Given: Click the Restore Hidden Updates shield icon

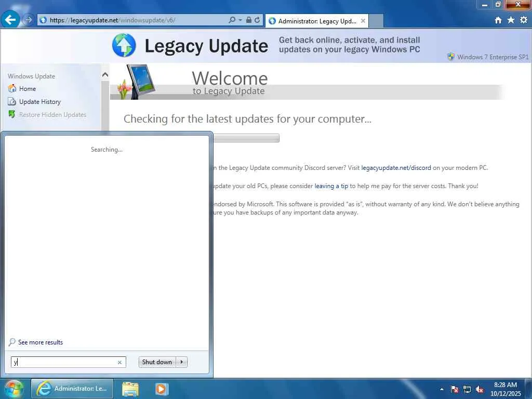Looking at the screenshot, I should pos(12,114).
